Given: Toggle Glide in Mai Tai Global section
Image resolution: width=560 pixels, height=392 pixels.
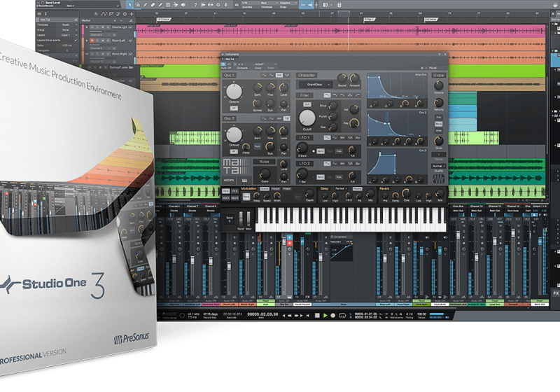Looking at the screenshot, I should click(x=439, y=130).
